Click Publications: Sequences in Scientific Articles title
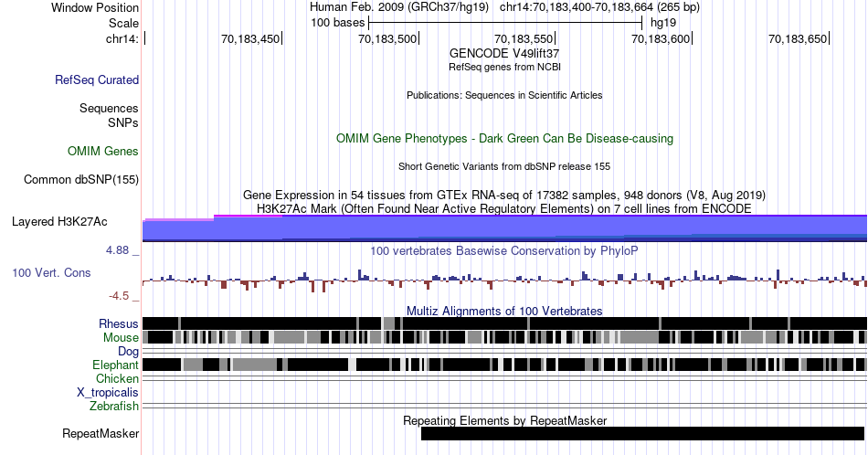Screen dimensions: 868x455 [x=504, y=95]
